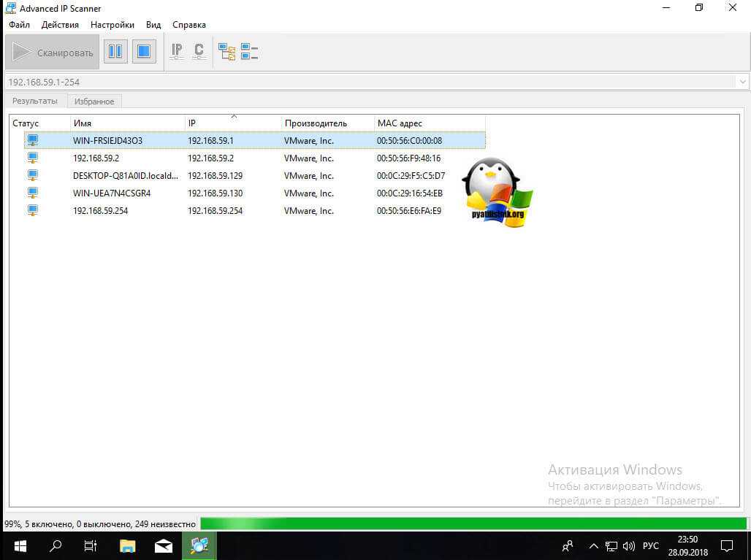Open Windows File Explorer from taskbar

click(x=128, y=545)
